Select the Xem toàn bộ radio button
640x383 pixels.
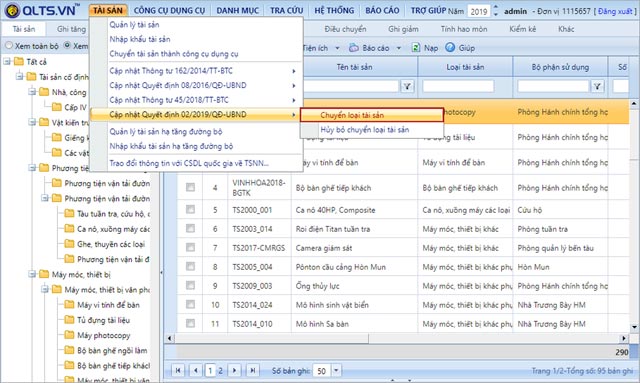pos(9,45)
